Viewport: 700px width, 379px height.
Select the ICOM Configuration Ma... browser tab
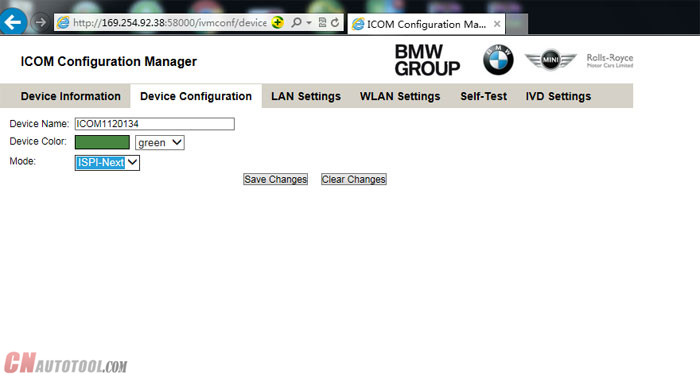tap(426, 24)
